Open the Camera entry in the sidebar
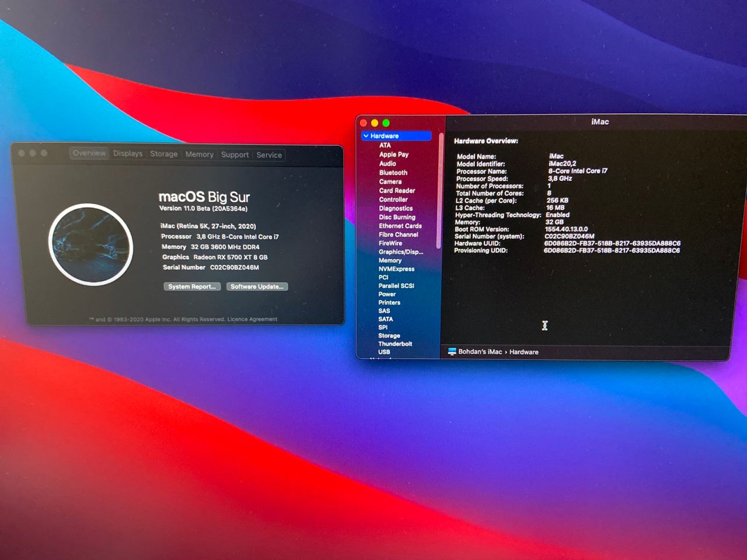 390,181
